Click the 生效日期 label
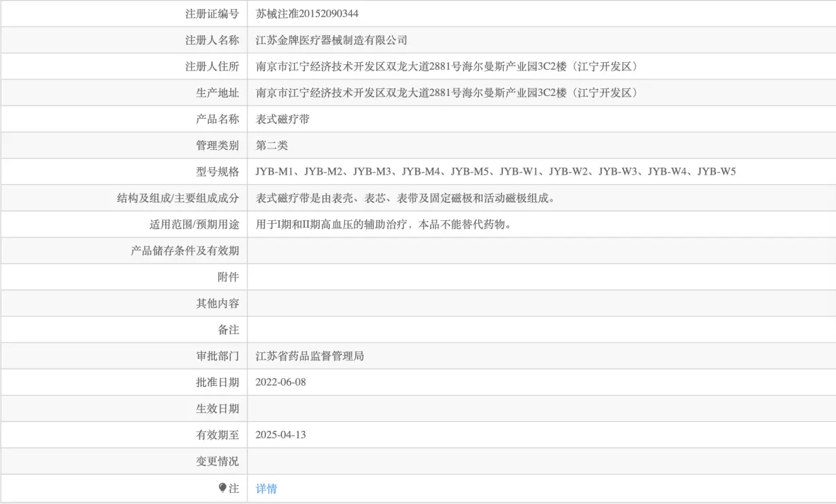Screen dimensions: 836x504 tap(218, 408)
